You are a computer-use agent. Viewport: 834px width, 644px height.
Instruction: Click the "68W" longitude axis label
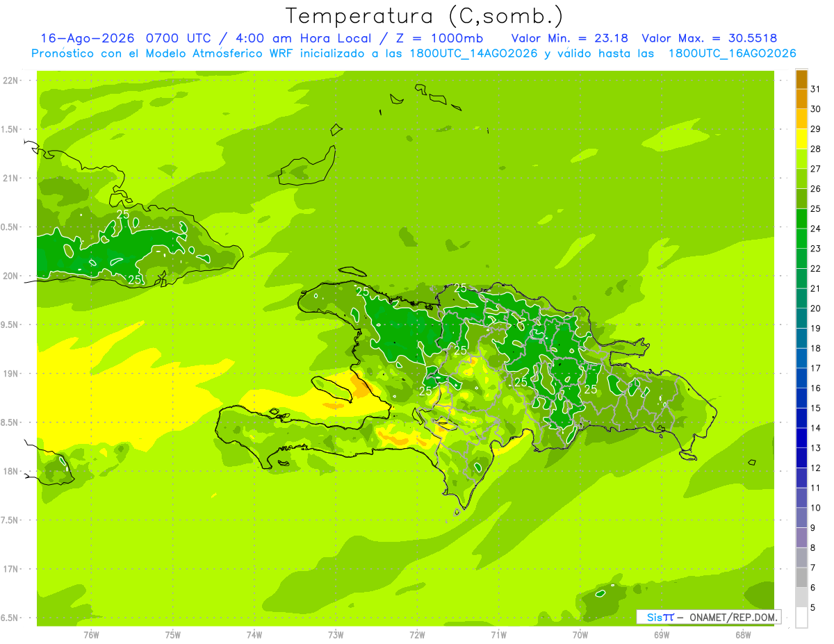tap(743, 635)
